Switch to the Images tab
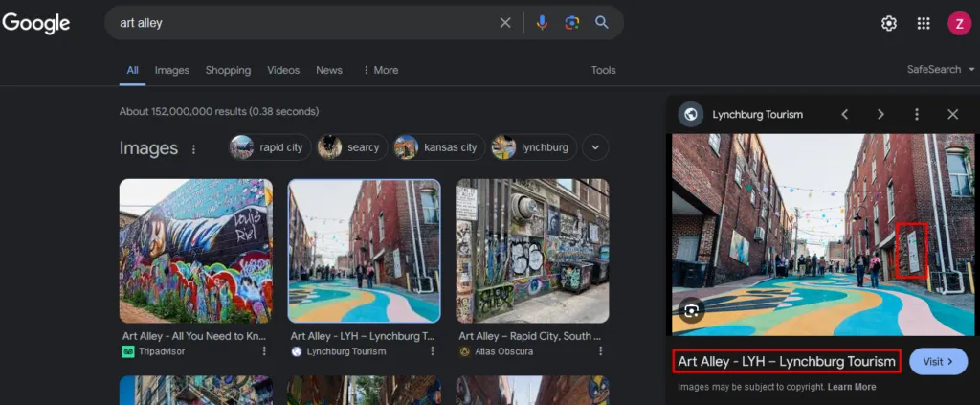The width and height of the screenshot is (980, 405). [172, 70]
